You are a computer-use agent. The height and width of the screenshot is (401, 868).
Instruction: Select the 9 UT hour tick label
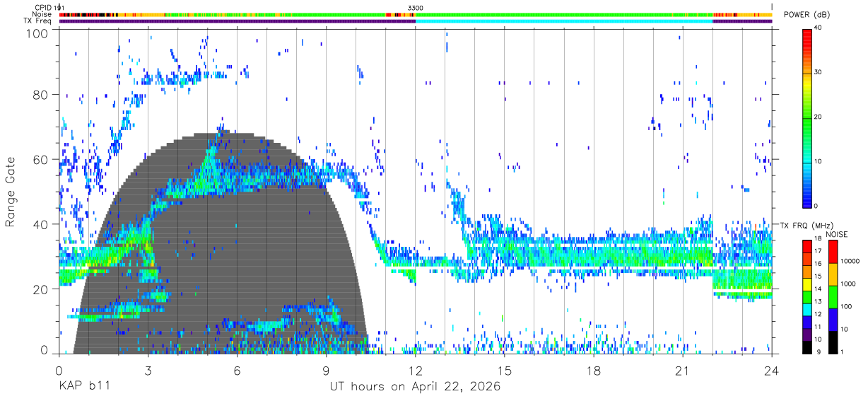(327, 370)
